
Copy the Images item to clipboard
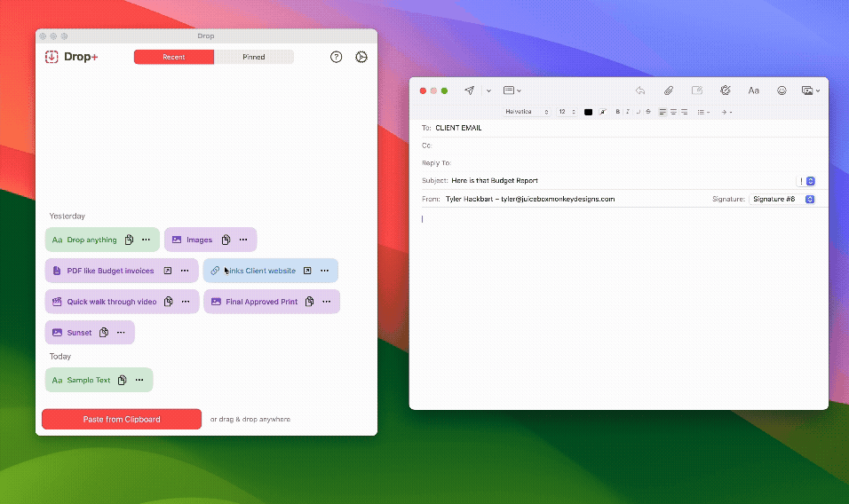[226, 240]
